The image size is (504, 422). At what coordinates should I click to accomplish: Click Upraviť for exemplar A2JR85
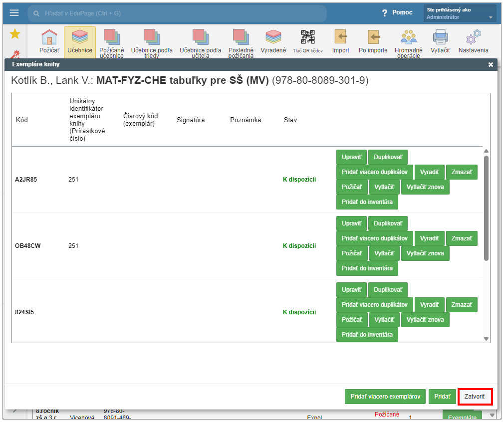click(x=351, y=157)
